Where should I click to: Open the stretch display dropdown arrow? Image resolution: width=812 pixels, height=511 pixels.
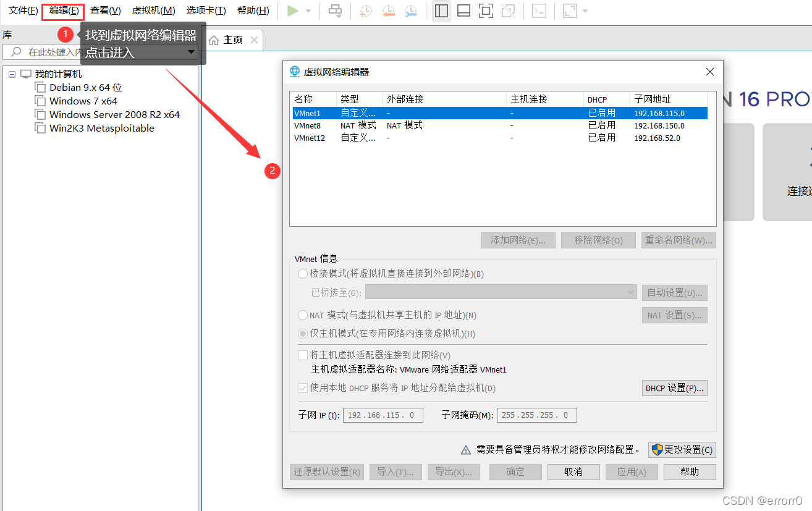(585, 11)
